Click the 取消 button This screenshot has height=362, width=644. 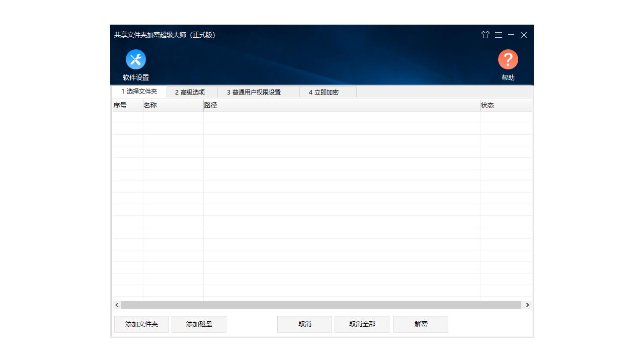[304, 324]
